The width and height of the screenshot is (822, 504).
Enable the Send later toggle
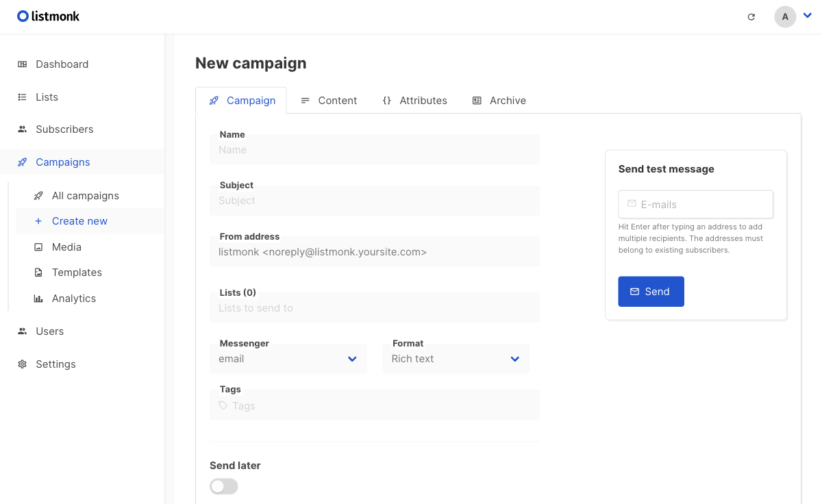pos(224,486)
